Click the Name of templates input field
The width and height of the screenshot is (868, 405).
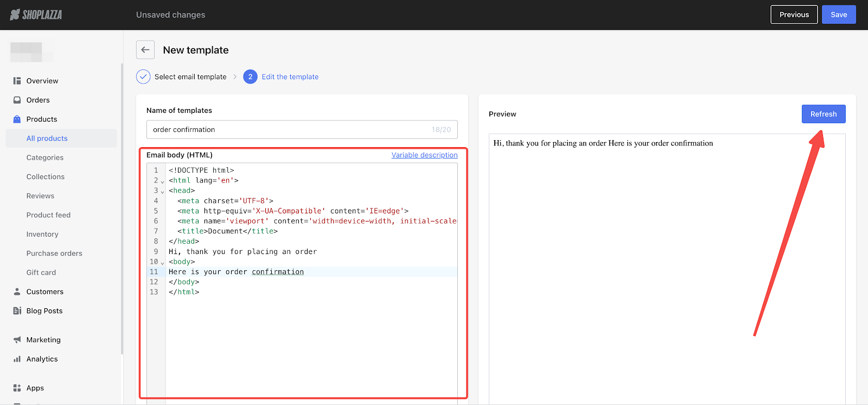(x=302, y=129)
